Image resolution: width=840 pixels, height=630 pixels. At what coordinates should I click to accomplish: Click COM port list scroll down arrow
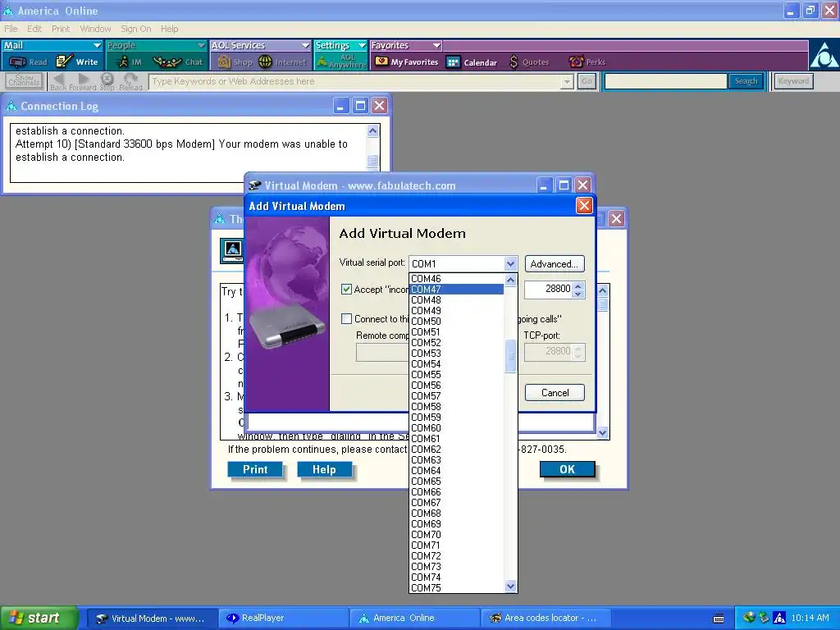coord(510,586)
